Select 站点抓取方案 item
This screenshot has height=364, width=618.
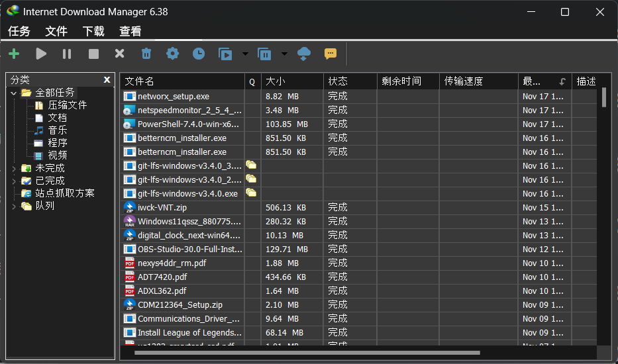click(65, 193)
